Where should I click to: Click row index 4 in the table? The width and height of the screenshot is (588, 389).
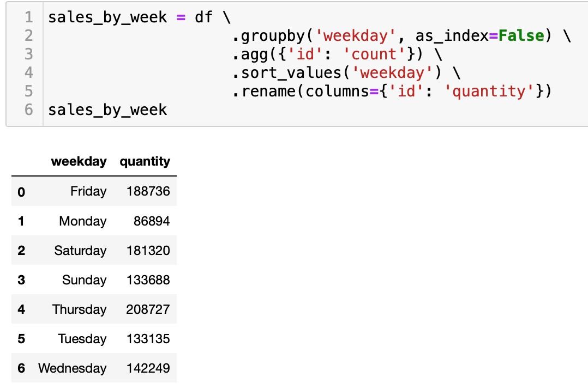click(x=21, y=309)
